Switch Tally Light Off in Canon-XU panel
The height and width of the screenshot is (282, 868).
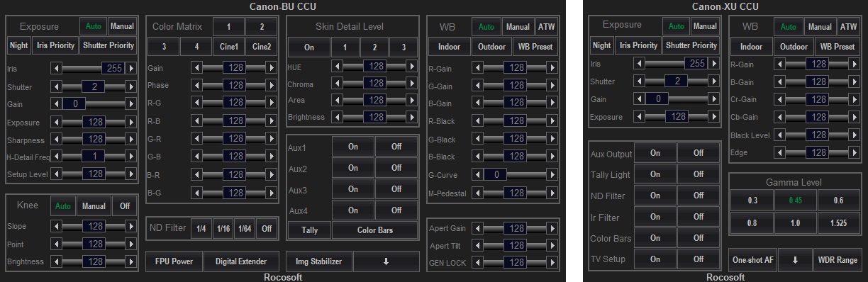click(x=699, y=174)
